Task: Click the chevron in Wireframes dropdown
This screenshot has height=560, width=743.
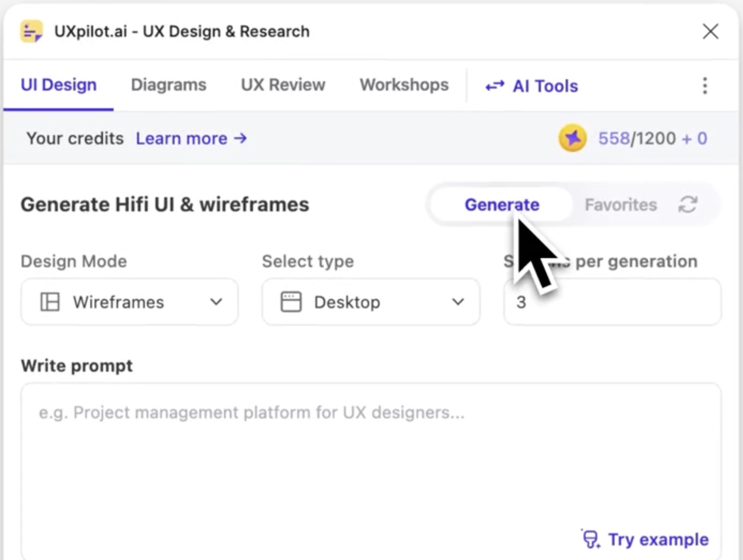Action: (216, 302)
